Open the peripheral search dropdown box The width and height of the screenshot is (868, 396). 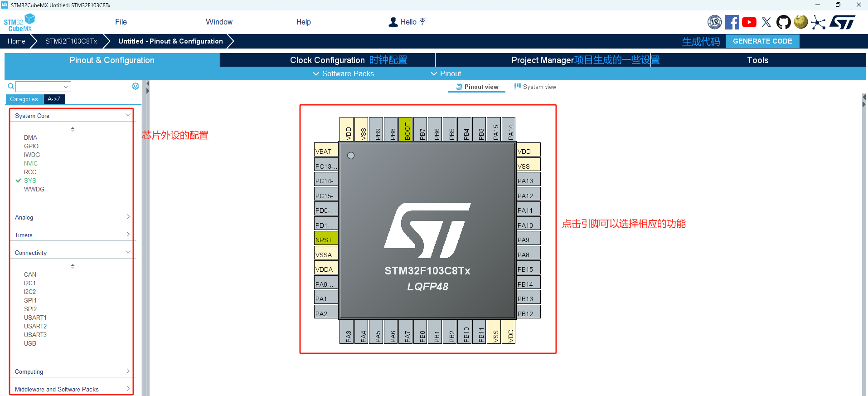tap(43, 86)
